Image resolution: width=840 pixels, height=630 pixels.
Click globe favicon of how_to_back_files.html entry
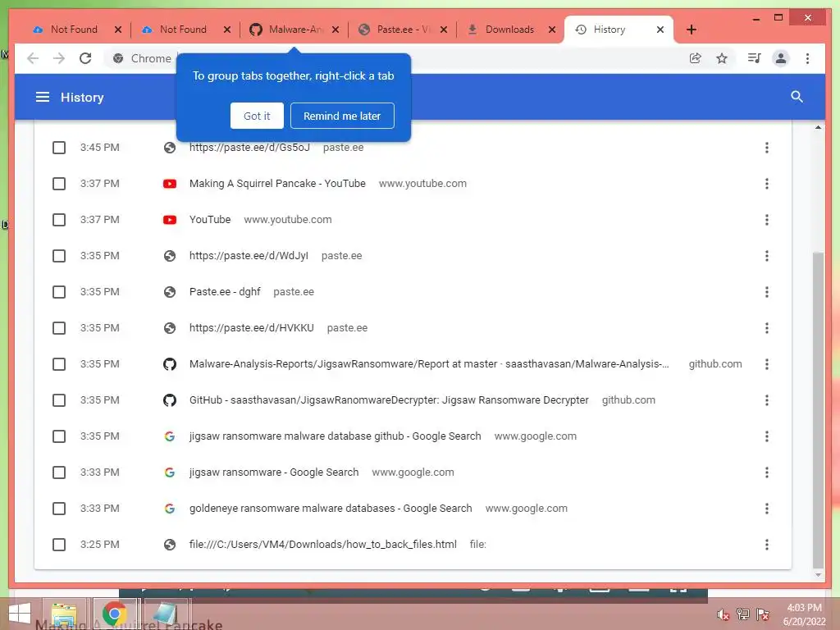click(170, 545)
